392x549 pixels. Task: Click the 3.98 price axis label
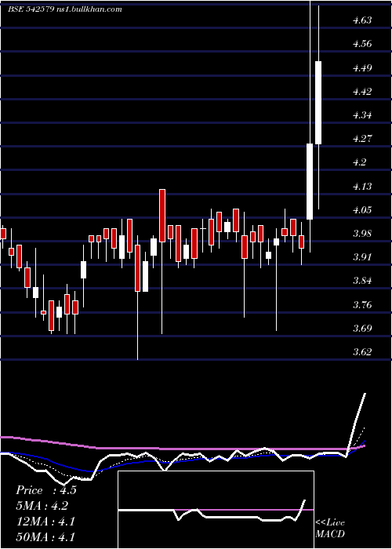coord(362,233)
